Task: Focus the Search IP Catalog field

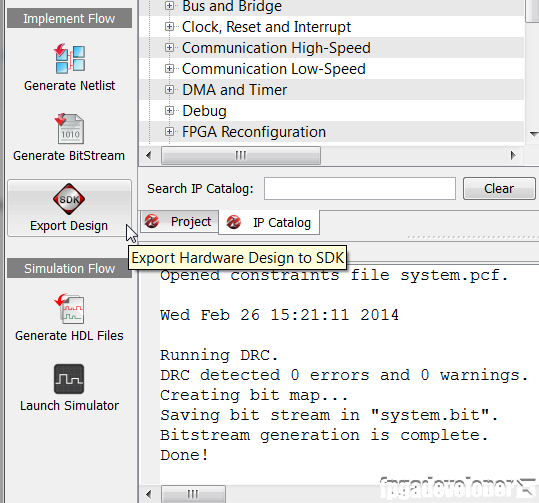Action: tap(360, 188)
